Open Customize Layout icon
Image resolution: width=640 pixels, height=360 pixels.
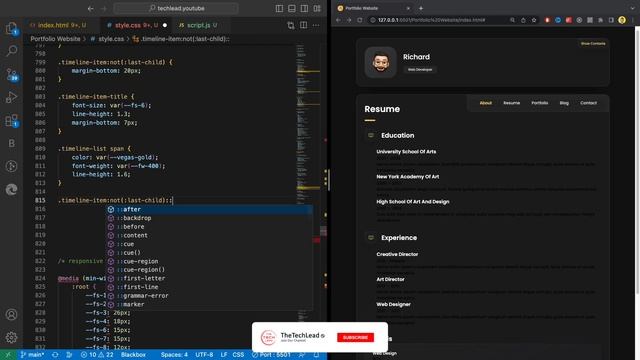coord(317,8)
